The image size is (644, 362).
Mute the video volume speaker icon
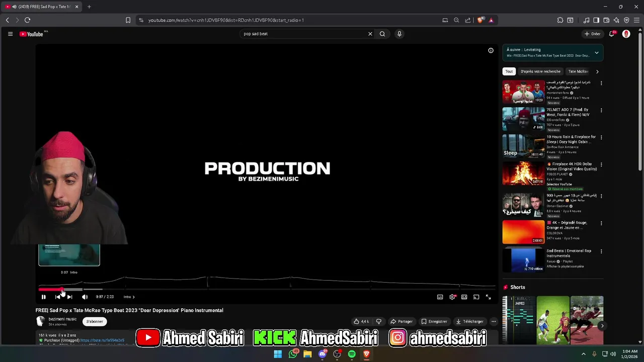pyautogui.click(x=85, y=297)
